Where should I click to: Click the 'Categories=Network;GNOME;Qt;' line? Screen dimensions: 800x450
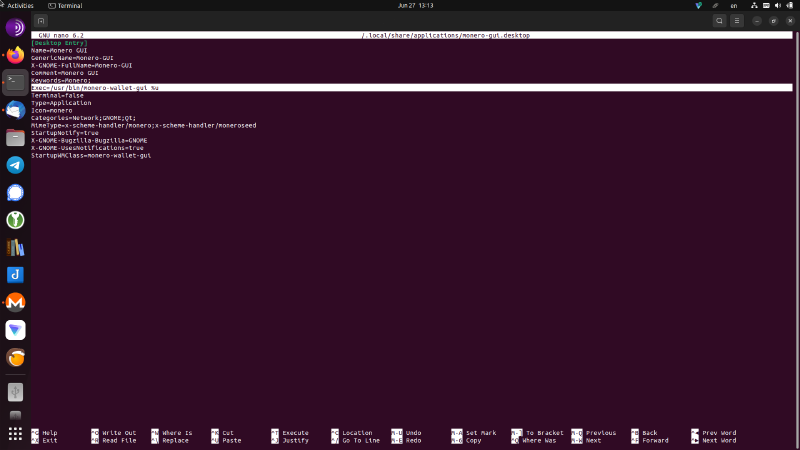click(x=83, y=118)
